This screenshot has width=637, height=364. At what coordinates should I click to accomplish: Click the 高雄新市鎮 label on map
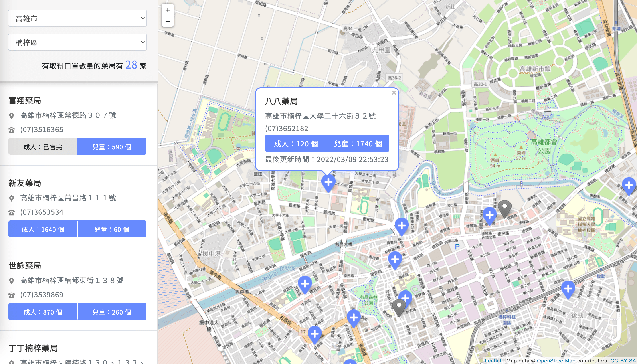[535, 69]
